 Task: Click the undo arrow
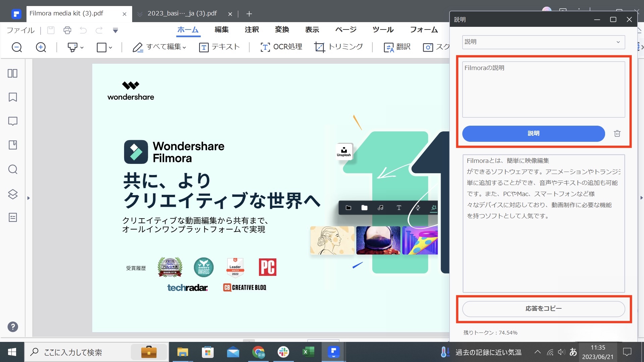(x=83, y=31)
